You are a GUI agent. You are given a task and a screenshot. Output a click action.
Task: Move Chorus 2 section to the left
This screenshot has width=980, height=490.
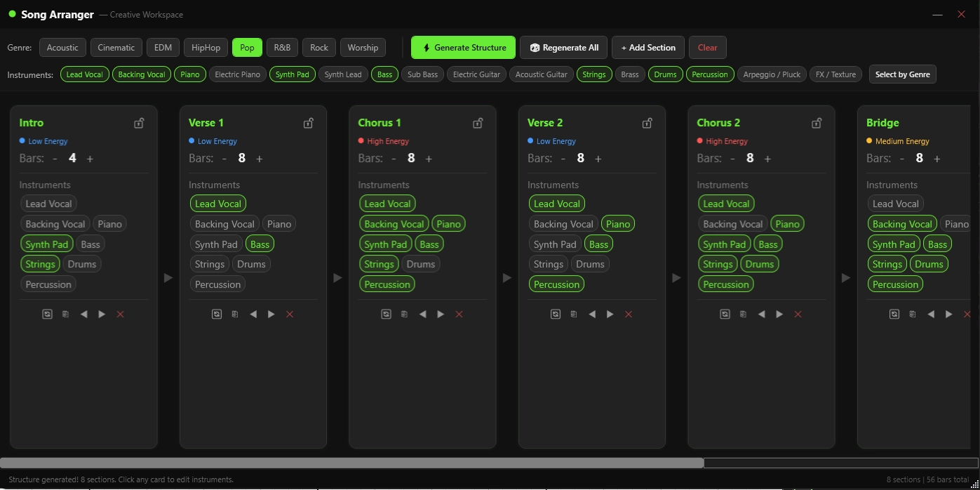pos(761,314)
